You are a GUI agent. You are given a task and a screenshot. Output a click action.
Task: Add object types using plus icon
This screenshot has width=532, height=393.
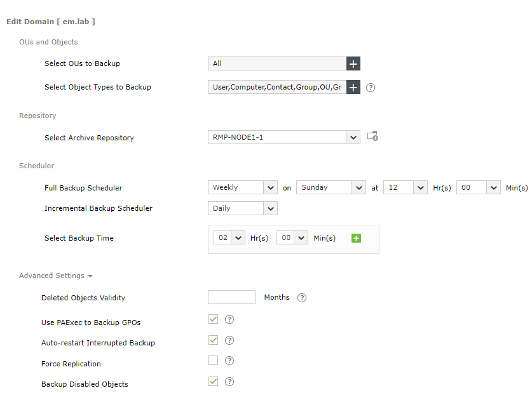click(353, 88)
